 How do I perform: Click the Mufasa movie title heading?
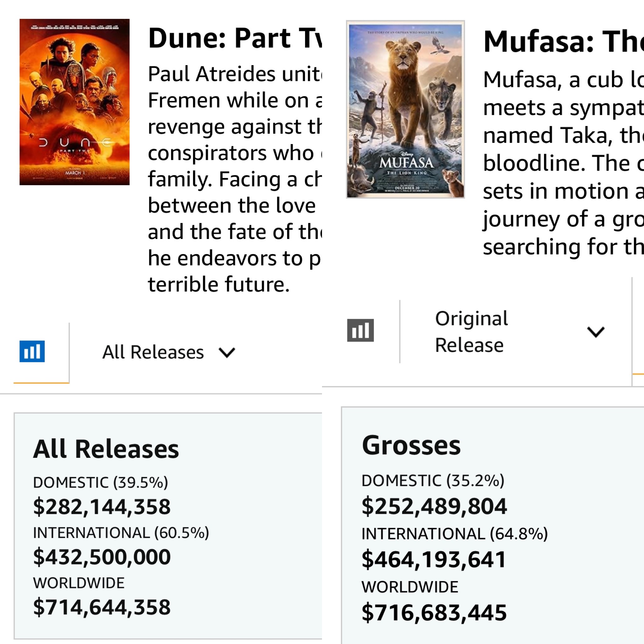pyautogui.click(x=563, y=42)
